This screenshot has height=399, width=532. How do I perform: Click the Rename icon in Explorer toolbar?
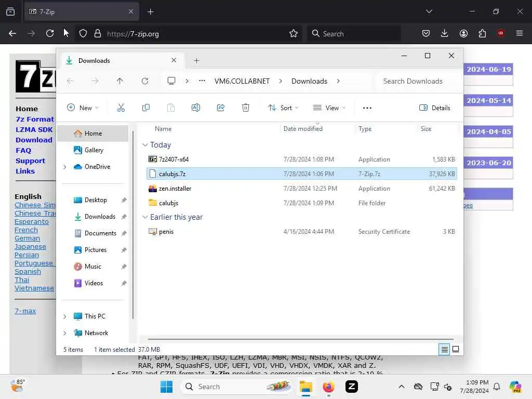click(196, 108)
